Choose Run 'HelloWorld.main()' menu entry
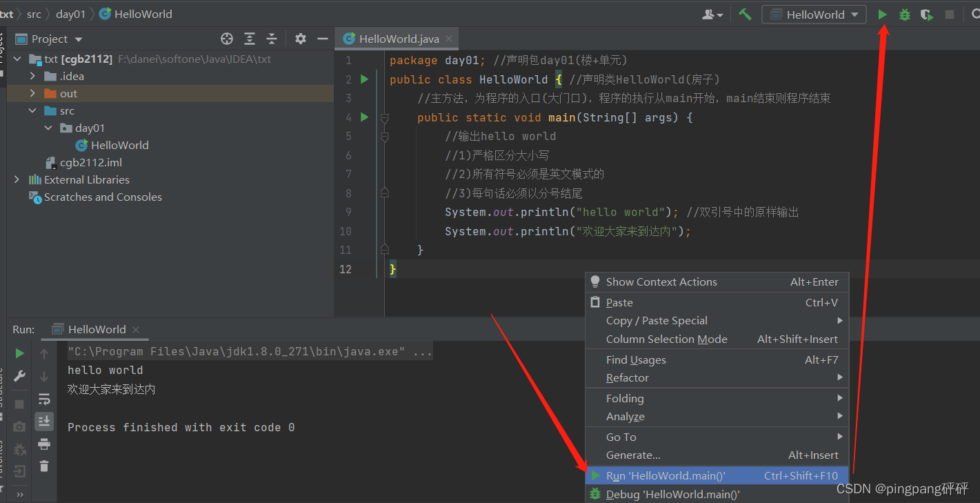This screenshot has height=503, width=980. pyautogui.click(x=717, y=475)
